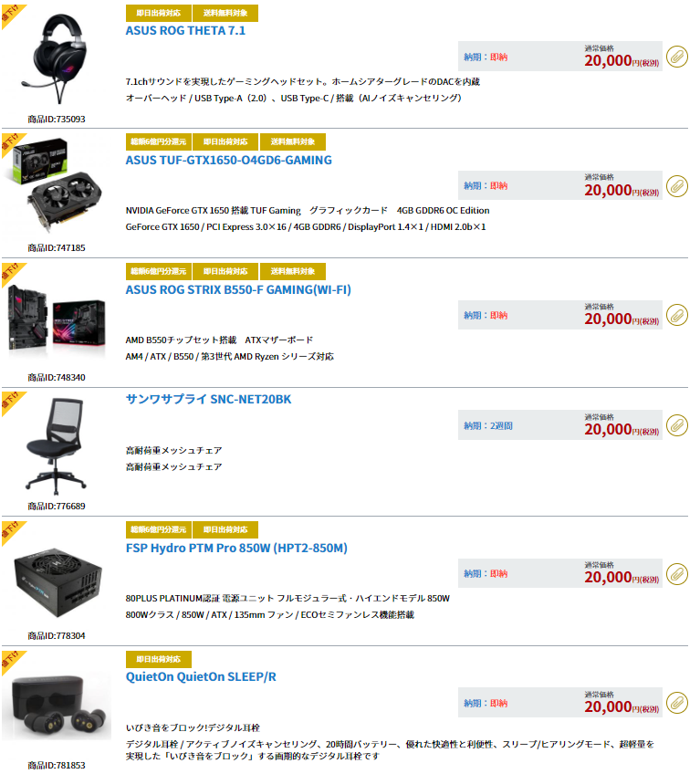Click the clip icon for QuietOn SLEEP/R
The height and width of the screenshot is (774, 700).
[677, 703]
